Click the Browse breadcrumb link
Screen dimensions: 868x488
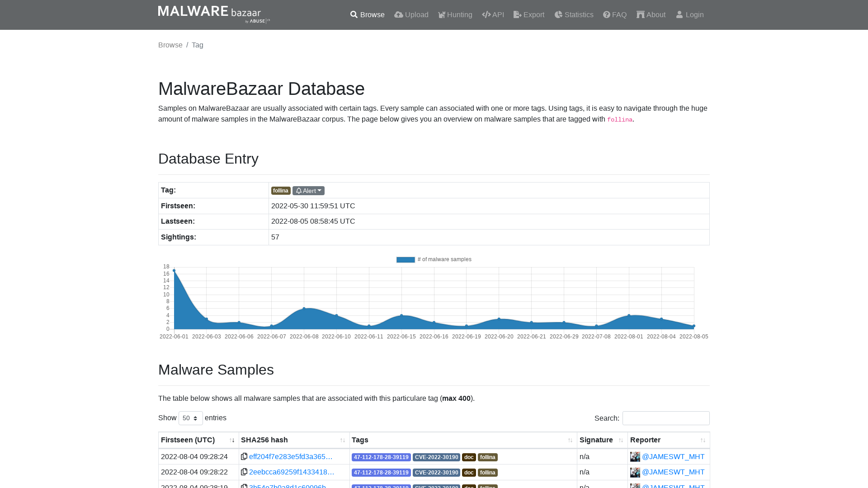(170, 45)
